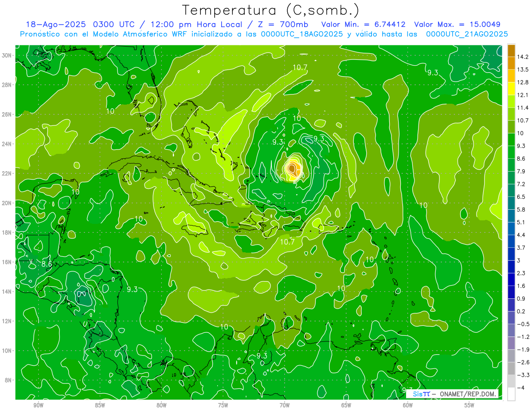Click the "-1.2" color legend value
532x411 pixels.
(x=523, y=337)
